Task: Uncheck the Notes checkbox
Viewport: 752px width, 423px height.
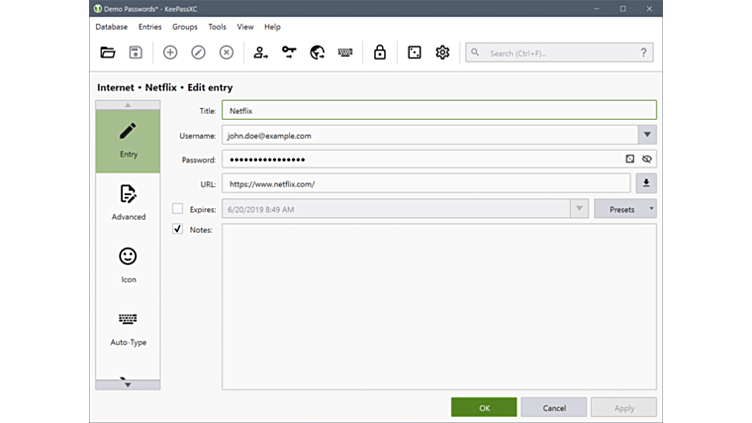Action: coord(178,230)
